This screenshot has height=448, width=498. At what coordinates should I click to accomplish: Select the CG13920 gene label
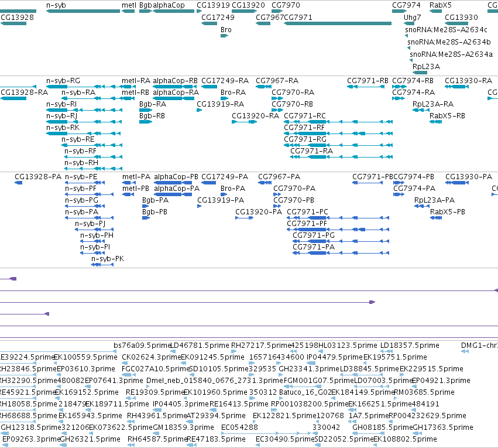248,5
